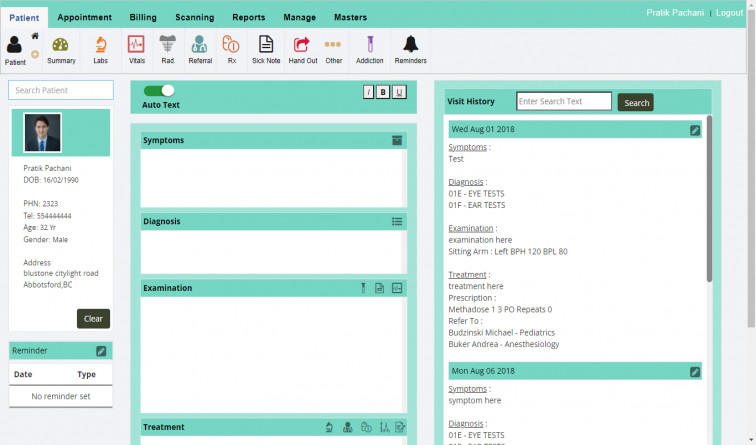Open the Symptoms archive box icon
756x445 pixels.
click(397, 141)
